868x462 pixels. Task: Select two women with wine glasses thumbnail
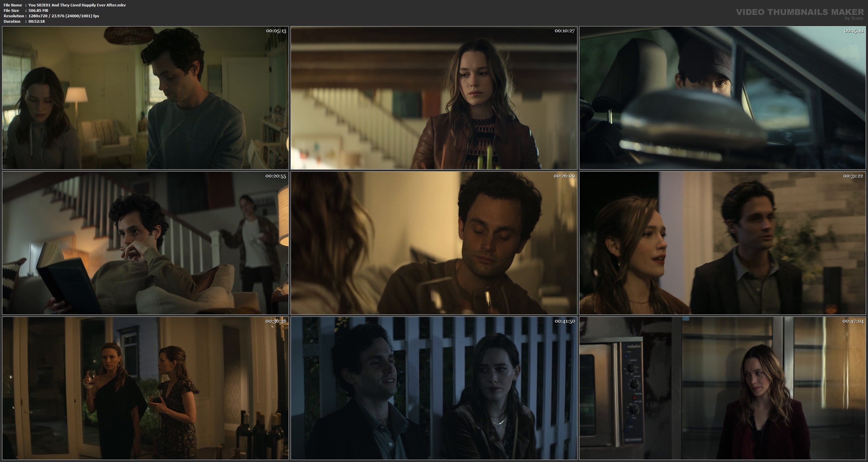145,388
